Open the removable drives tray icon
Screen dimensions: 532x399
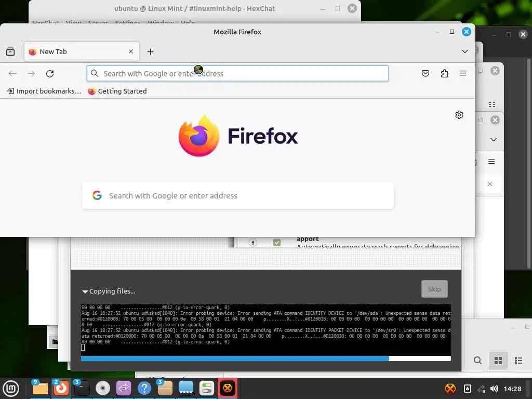pyautogui.click(x=467, y=389)
